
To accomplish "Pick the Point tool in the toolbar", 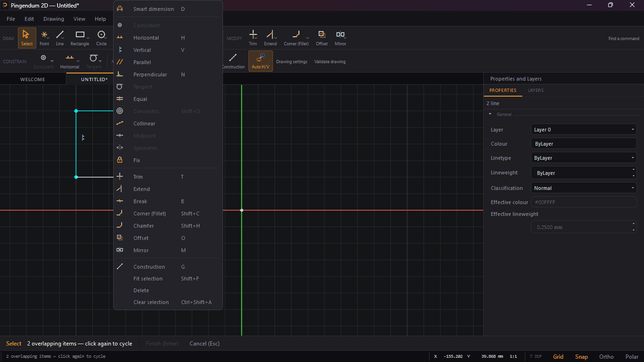I will pos(44,38).
